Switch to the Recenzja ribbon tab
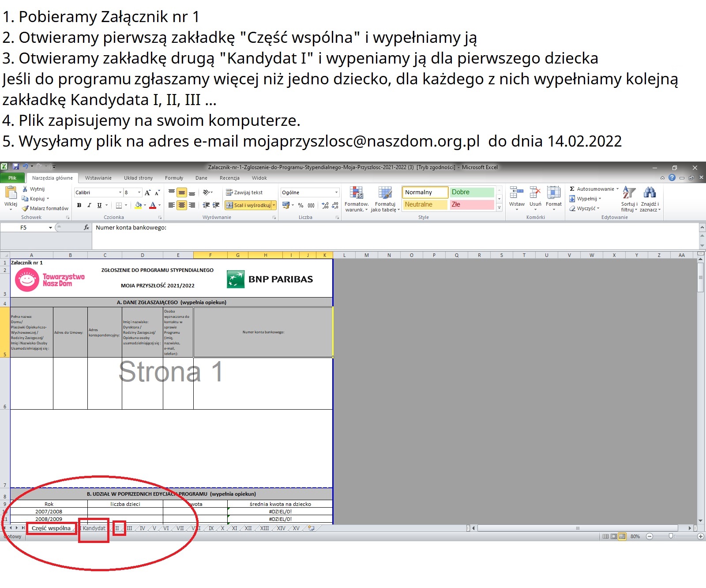The height and width of the screenshot is (588, 706). (230, 178)
